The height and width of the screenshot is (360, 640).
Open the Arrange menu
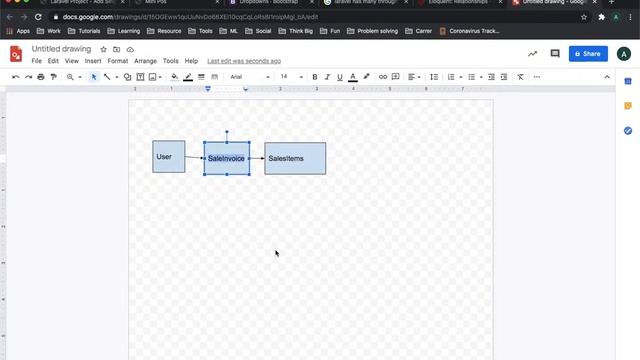tap(145, 61)
